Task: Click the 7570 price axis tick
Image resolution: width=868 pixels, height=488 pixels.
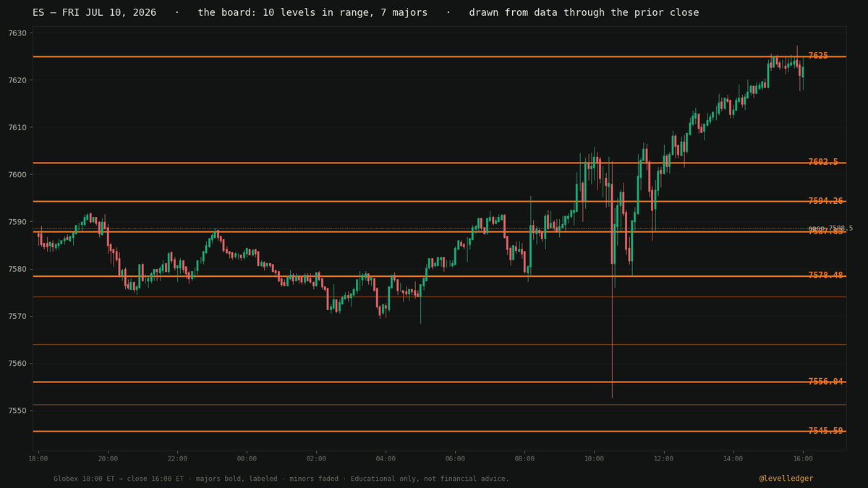Action: click(17, 317)
